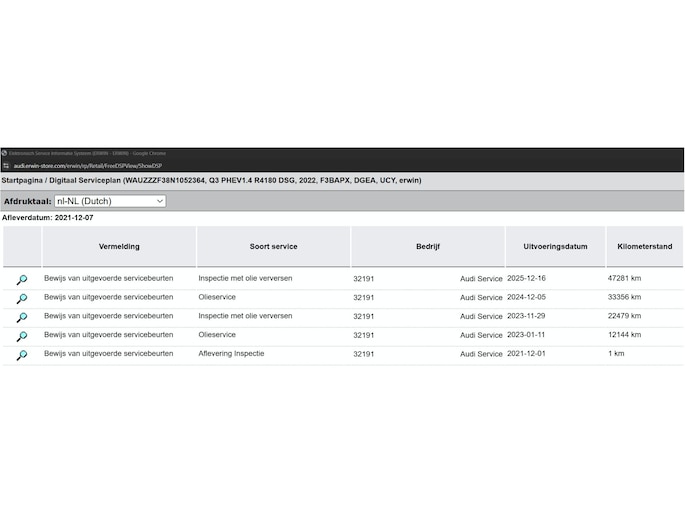Click the Afleverdatum 2021-12-07 text
The image size is (685, 514).
tap(48, 217)
